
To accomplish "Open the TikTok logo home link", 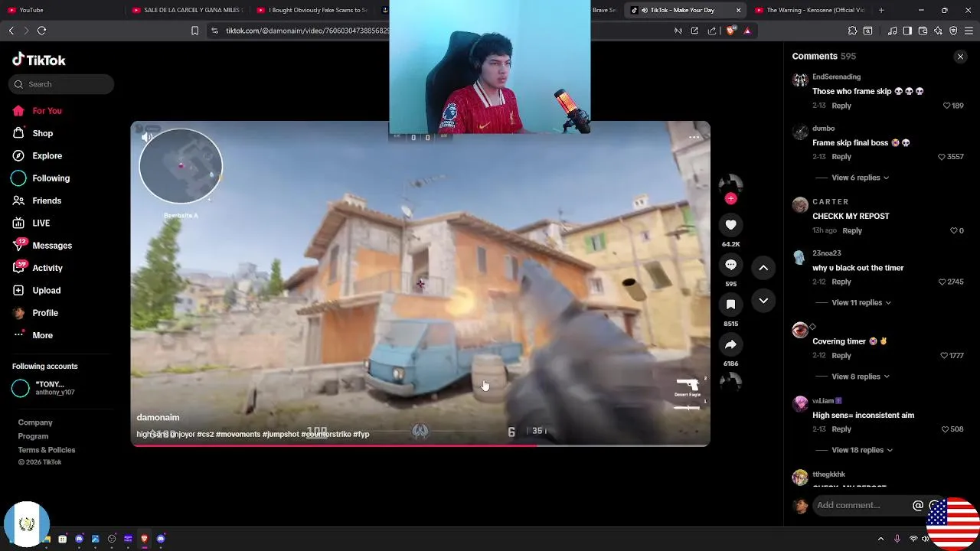I will 39,60.
